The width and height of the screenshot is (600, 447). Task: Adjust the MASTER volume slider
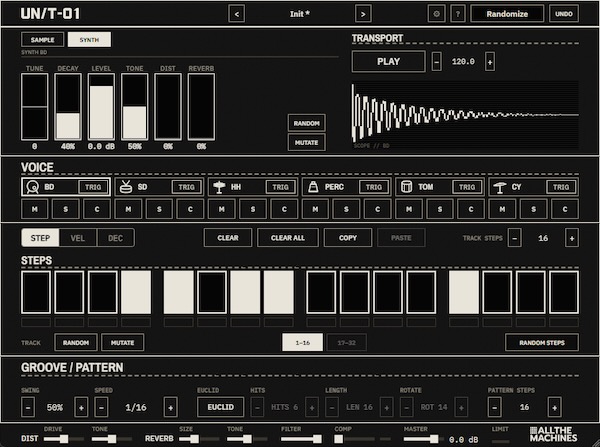tap(422, 439)
